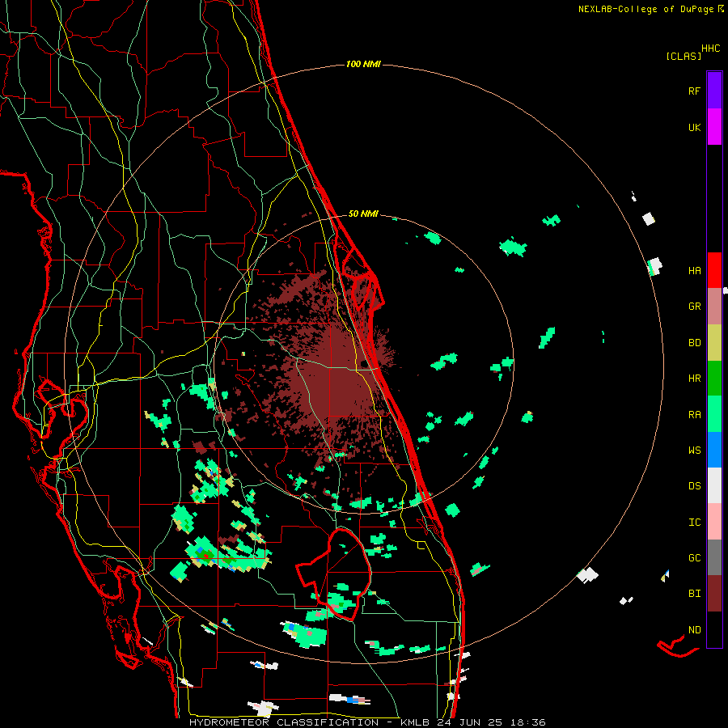Click the BD legend label

(694, 343)
